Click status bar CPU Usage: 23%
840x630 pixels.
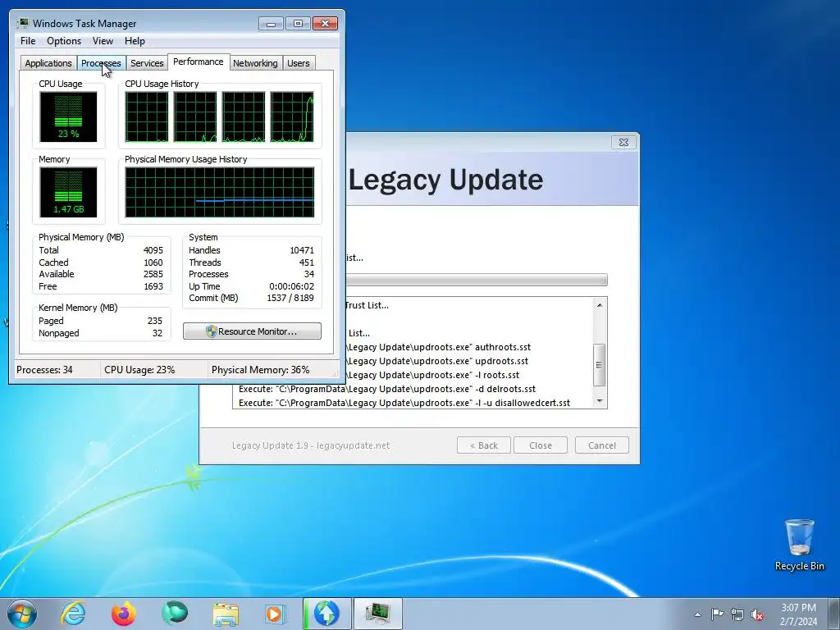point(139,370)
